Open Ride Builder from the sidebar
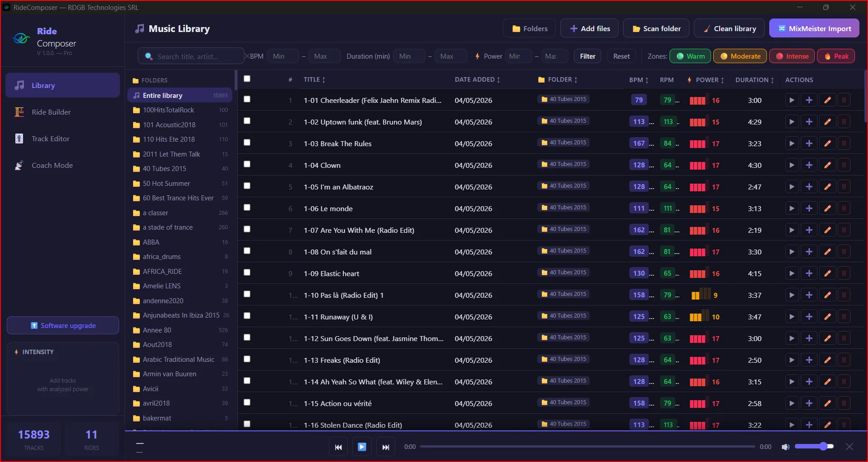Screen dimensions: 868x462 (x=63, y=112)
